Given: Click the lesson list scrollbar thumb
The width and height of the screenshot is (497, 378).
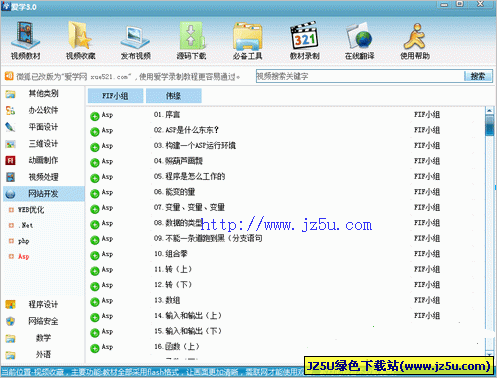Looking at the screenshot, I should (x=489, y=125).
